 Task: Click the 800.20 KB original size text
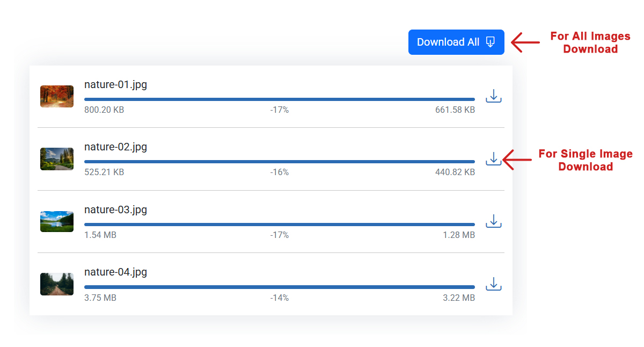tap(104, 110)
